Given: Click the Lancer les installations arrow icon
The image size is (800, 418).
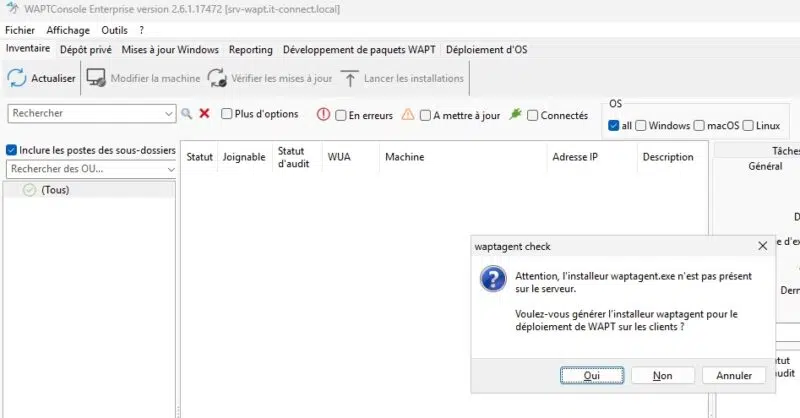Looking at the screenshot, I should pyautogui.click(x=349, y=79).
